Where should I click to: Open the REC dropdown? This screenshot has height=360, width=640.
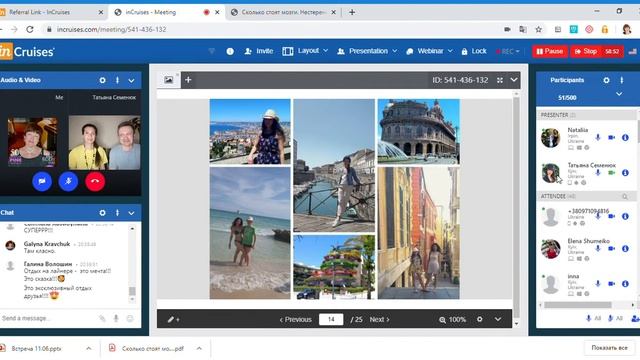click(x=507, y=51)
